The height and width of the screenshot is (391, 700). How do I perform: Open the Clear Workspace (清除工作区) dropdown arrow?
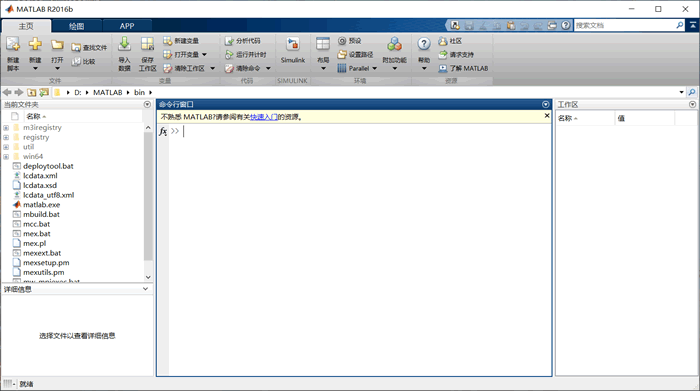pyautogui.click(x=212, y=68)
